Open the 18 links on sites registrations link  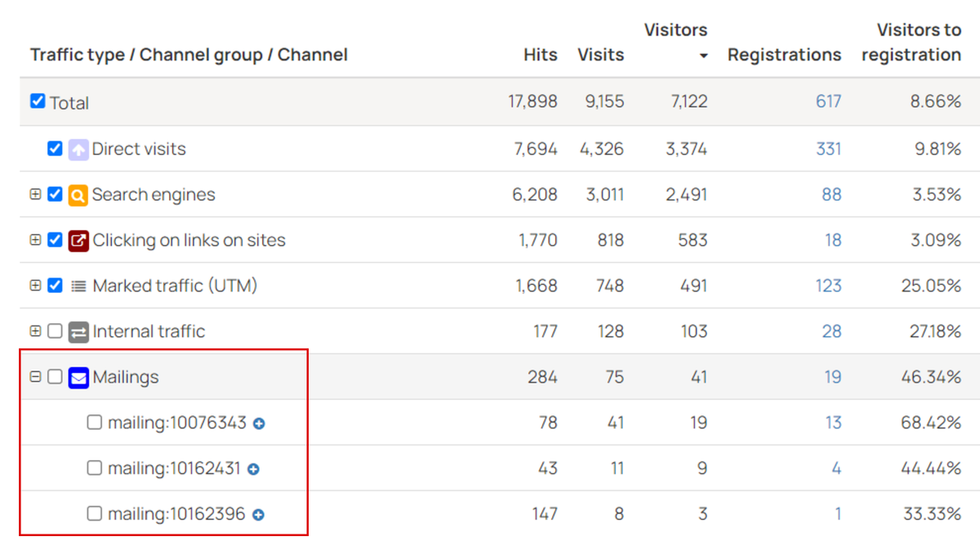(x=833, y=241)
